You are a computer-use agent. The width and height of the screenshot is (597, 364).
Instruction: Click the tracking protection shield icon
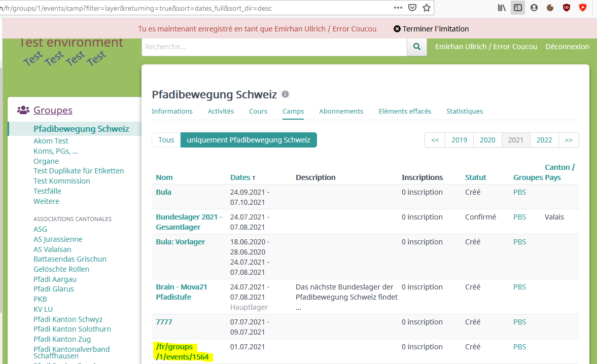(x=412, y=8)
